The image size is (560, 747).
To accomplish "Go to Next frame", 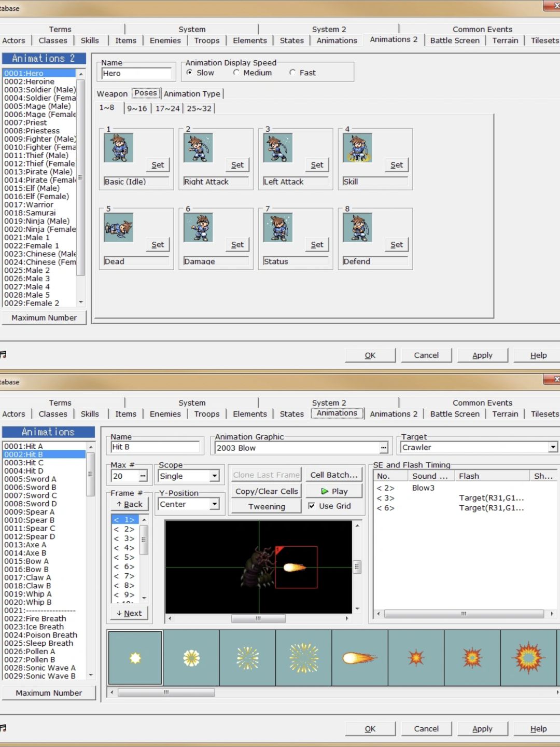I will pyautogui.click(x=130, y=613).
